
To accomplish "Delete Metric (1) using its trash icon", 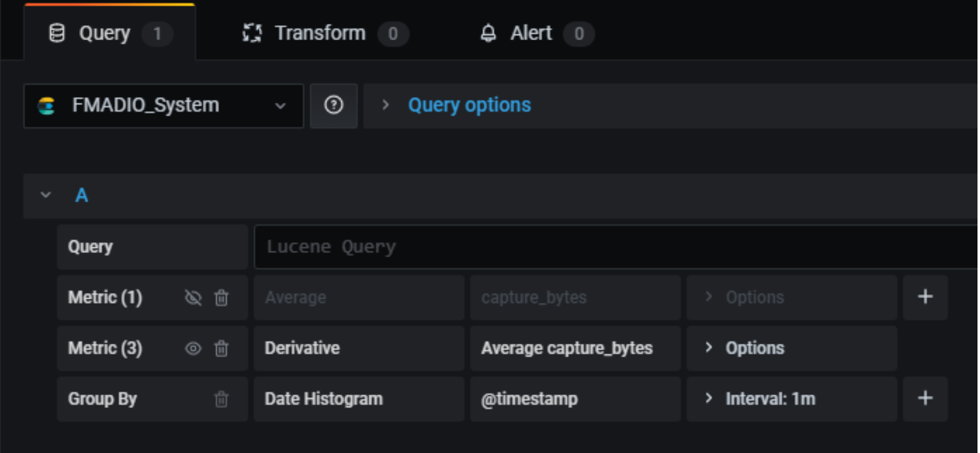I will (221, 297).
